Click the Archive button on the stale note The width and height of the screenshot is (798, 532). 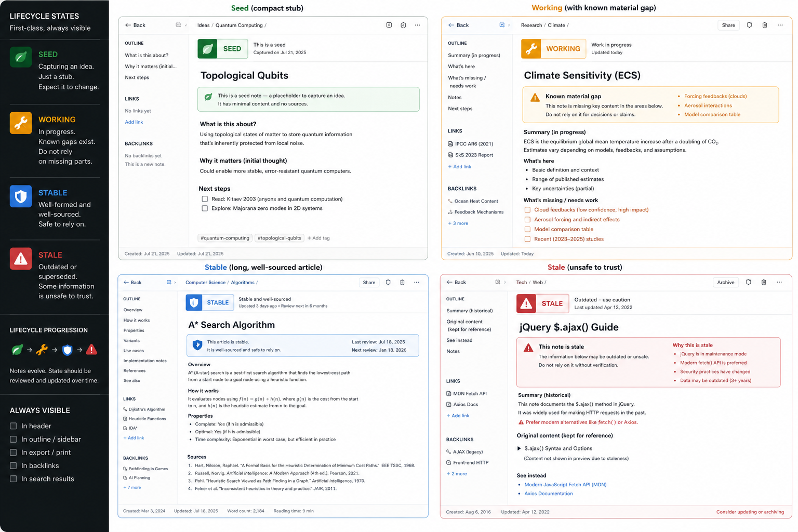click(726, 282)
